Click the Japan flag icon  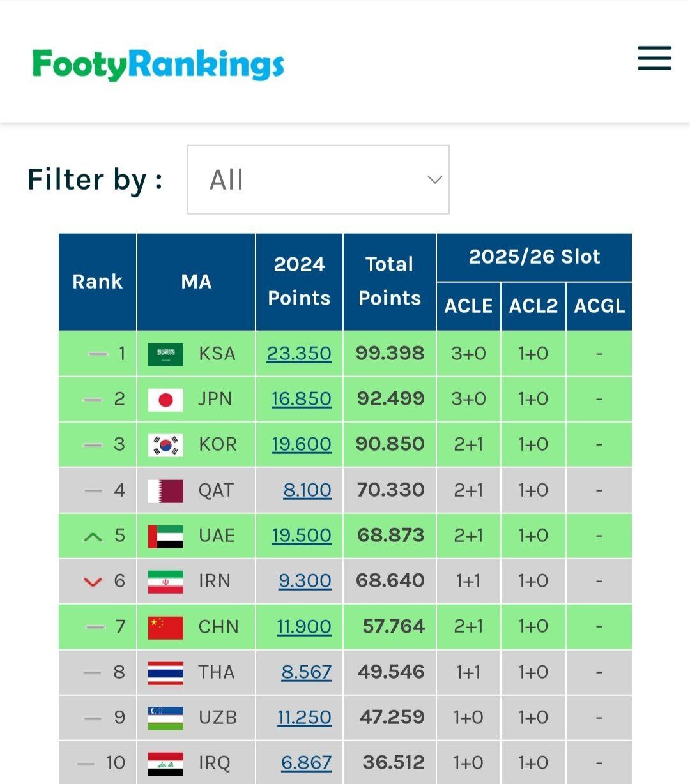click(165, 398)
